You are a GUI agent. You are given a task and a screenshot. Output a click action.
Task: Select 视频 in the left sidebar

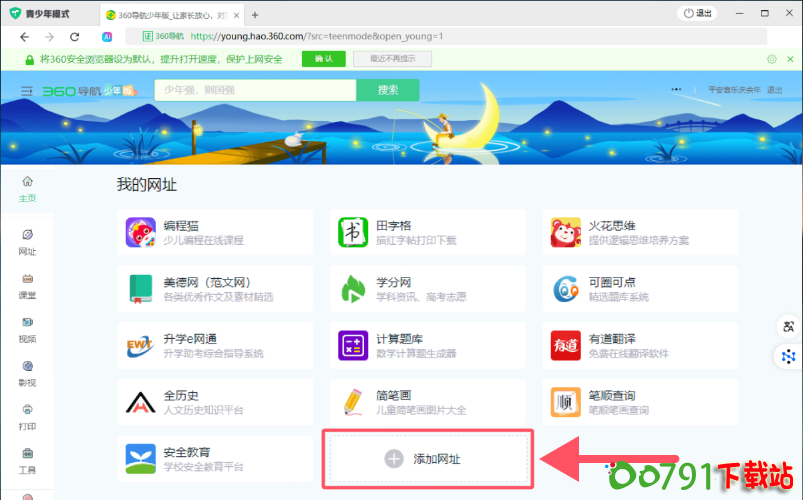(x=27, y=329)
